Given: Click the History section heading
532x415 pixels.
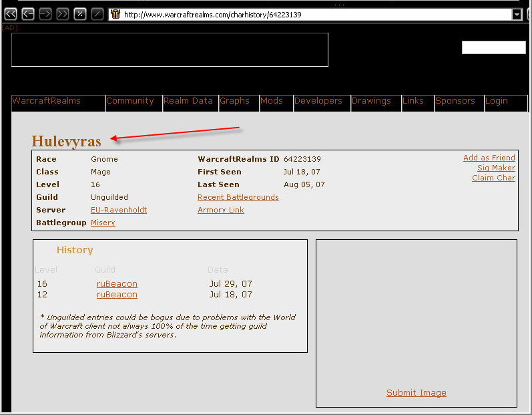Looking at the screenshot, I should pyautogui.click(x=75, y=250).
